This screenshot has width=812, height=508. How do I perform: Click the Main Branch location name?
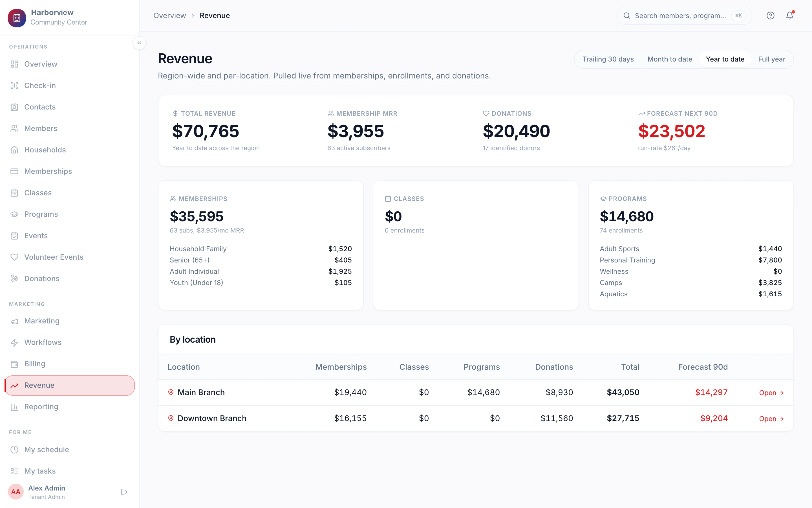point(201,392)
